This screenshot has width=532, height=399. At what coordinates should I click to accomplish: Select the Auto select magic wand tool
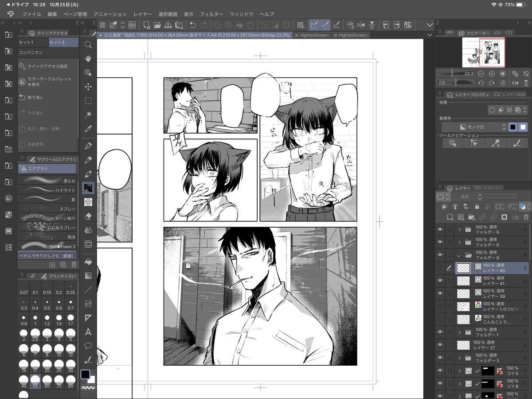click(88, 115)
